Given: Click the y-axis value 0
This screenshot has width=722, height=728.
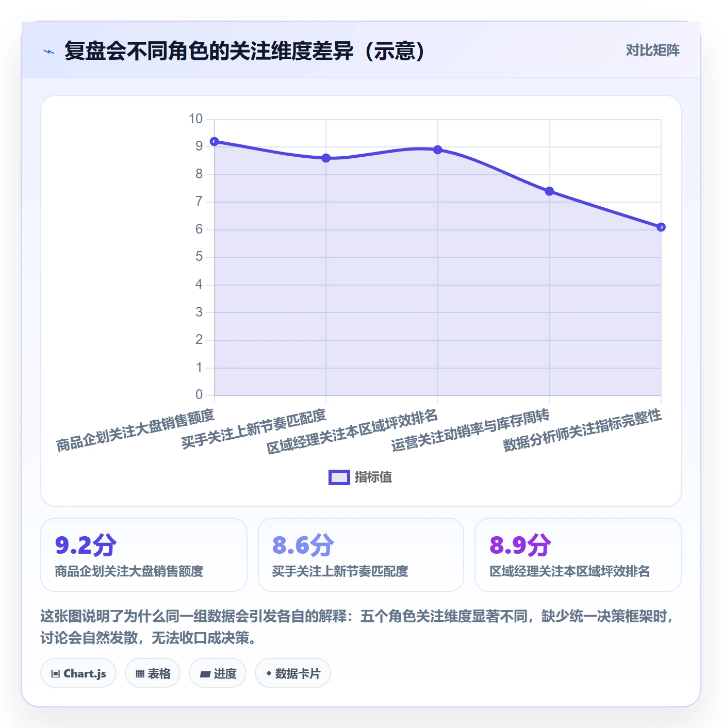Looking at the screenshot, I should click(199, 395).
